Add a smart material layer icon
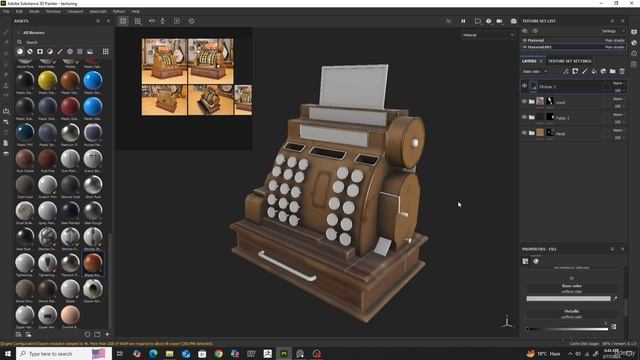This screenshot has width=640, height=360. [603, 71]
